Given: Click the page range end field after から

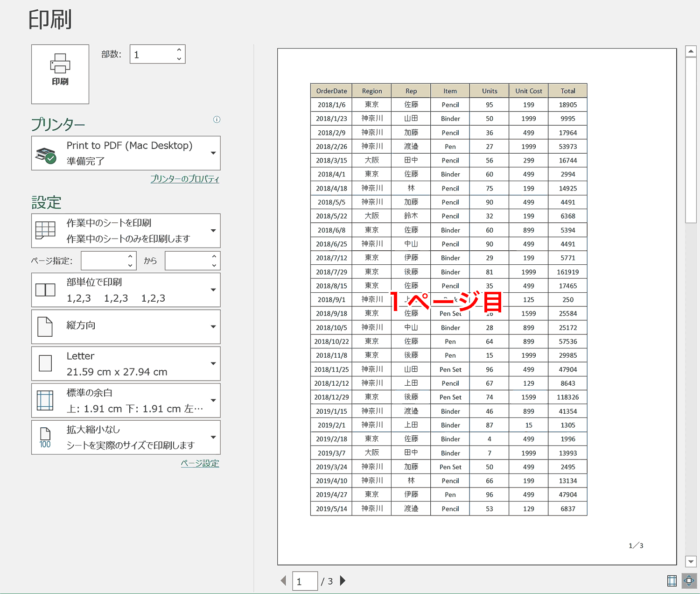Looking at the screenshot, I should tap(188, 261).
